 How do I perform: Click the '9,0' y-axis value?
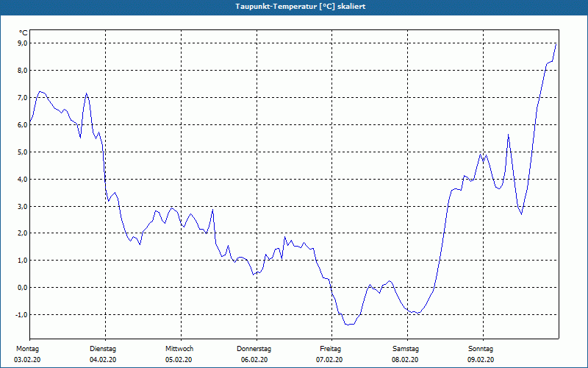point(23,43)
